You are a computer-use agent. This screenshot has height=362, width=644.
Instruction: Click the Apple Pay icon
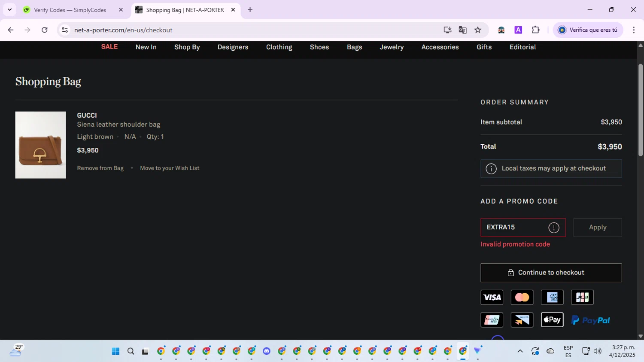pos(552,320)
